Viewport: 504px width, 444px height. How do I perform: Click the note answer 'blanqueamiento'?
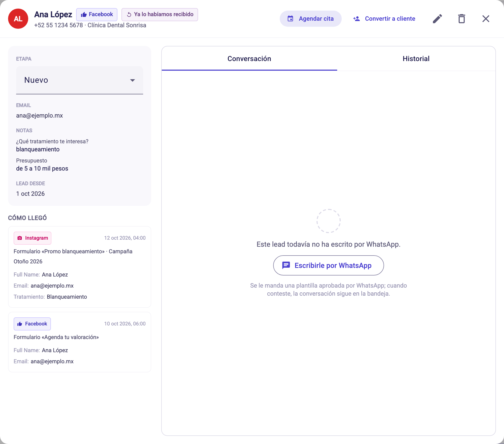[38, 149]
